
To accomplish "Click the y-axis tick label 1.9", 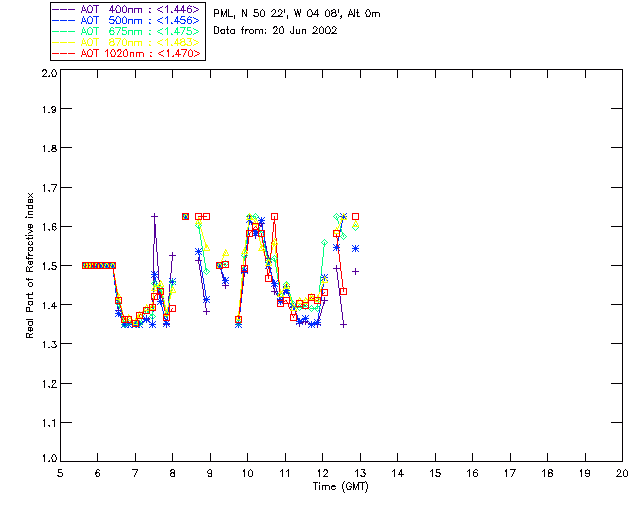I will (x=49, y=109).
